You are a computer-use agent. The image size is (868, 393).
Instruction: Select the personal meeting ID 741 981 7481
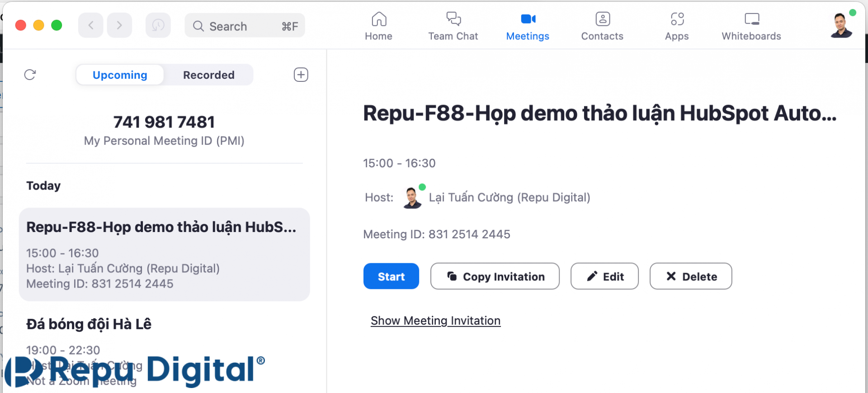(164, 122)
